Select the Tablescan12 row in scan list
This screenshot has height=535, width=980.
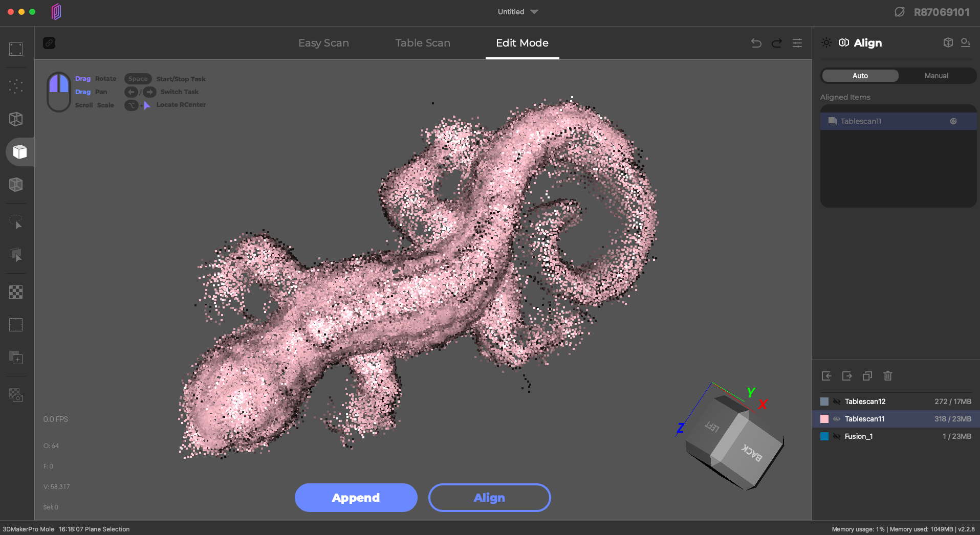(x=896, y=402)
